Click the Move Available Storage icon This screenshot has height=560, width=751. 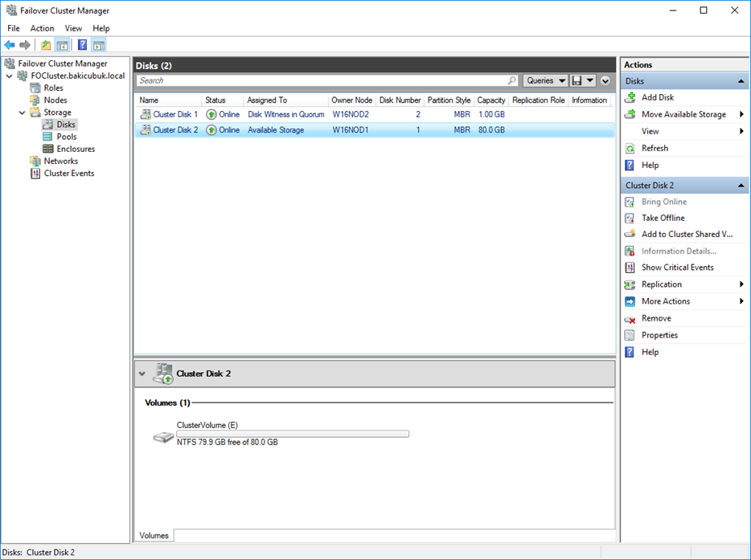point(630,114)
